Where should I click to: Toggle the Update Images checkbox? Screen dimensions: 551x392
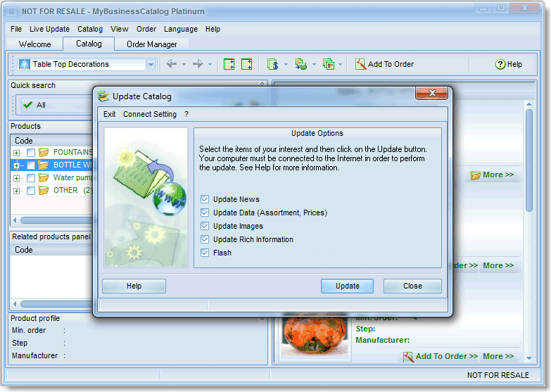205,226
